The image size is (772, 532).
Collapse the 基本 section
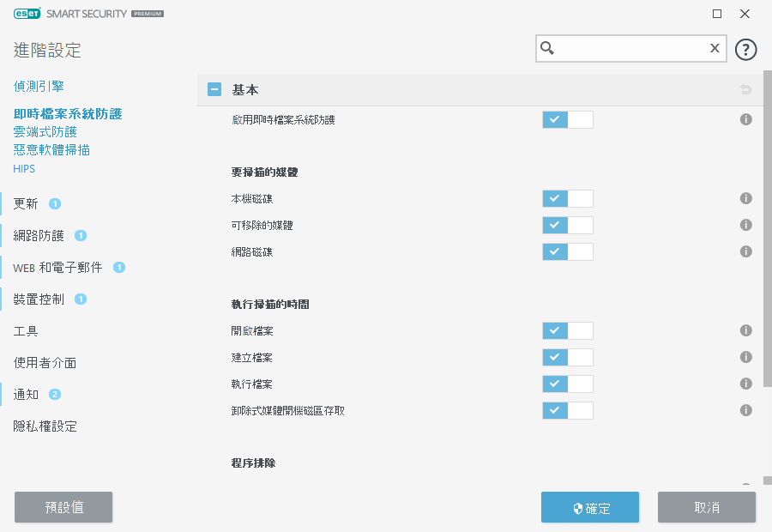214,89
